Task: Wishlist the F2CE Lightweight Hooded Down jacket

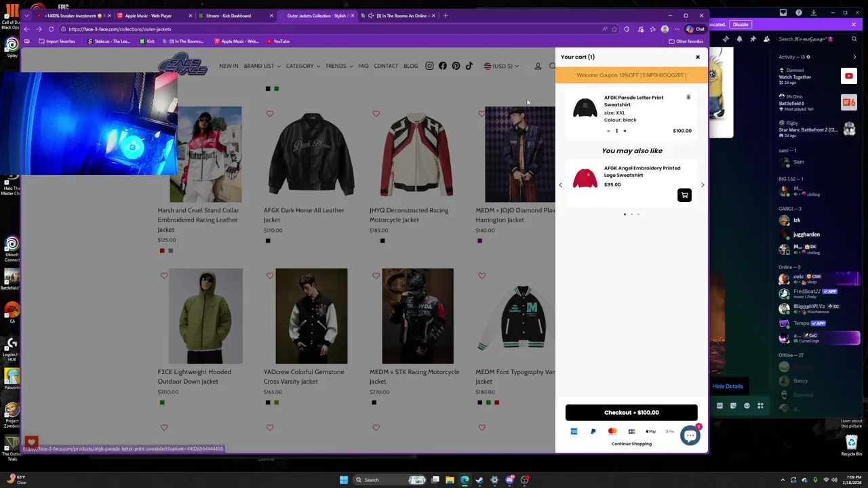Action: tap(164, 276)
